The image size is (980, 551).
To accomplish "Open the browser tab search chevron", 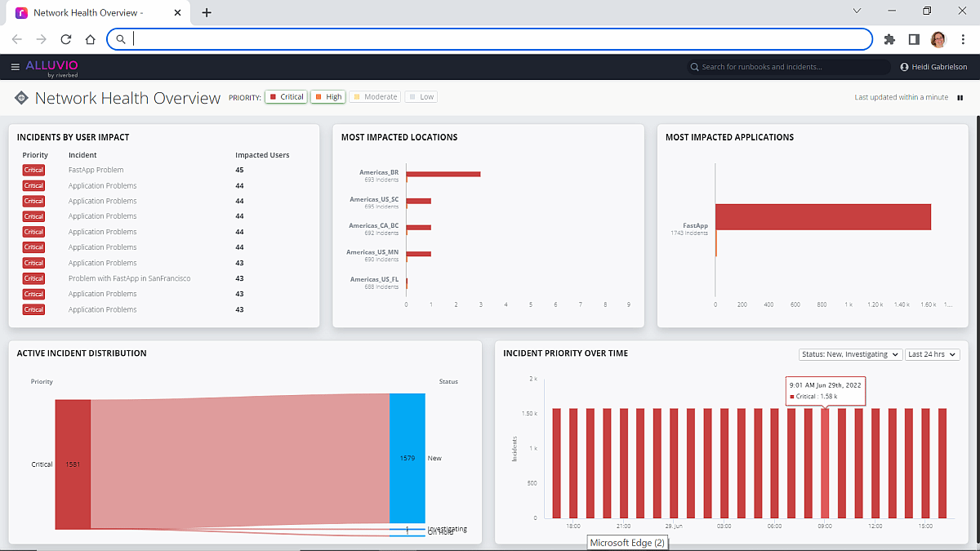I will 857,11.
